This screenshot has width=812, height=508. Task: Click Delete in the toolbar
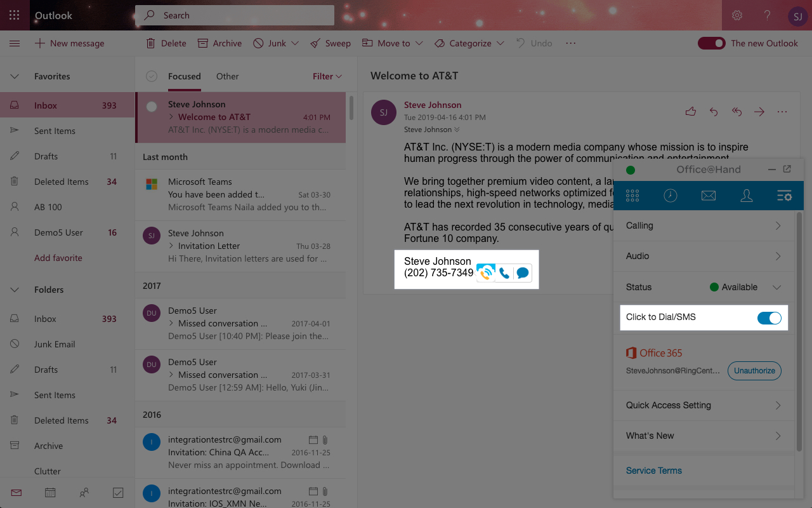(166, 43)
